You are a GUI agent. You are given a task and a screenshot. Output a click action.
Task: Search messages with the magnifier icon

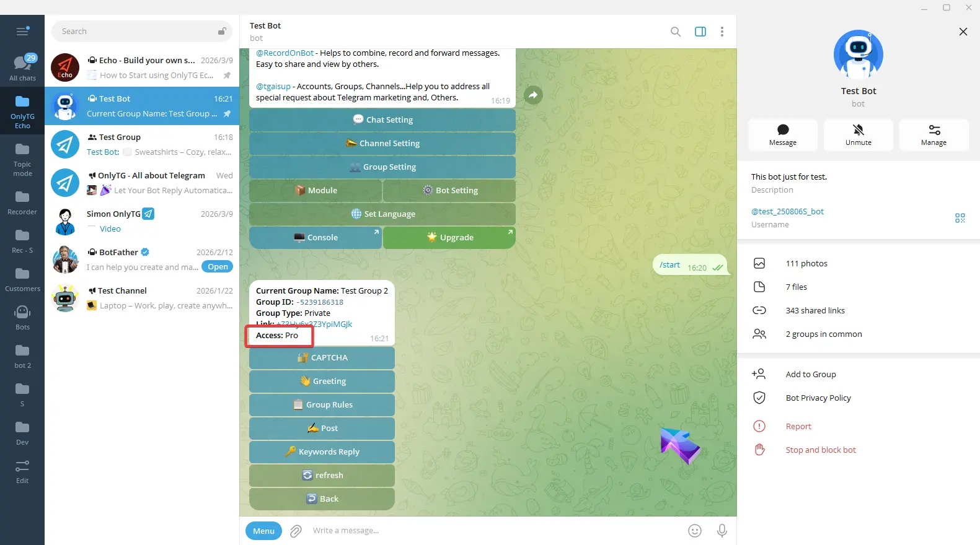click(676, 32)
